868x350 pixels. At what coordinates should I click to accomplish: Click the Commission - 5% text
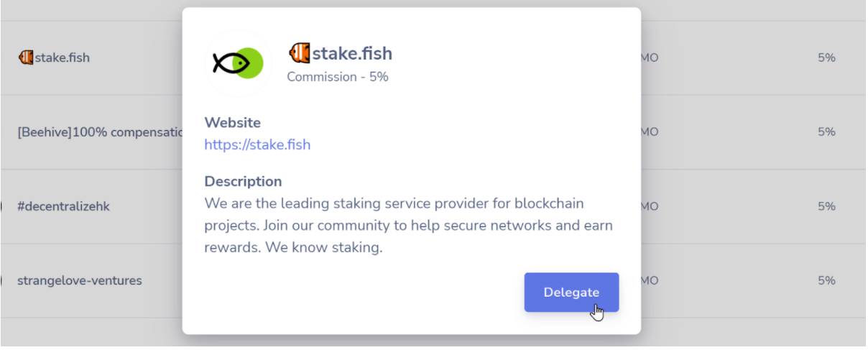click(x=338, y=76)
